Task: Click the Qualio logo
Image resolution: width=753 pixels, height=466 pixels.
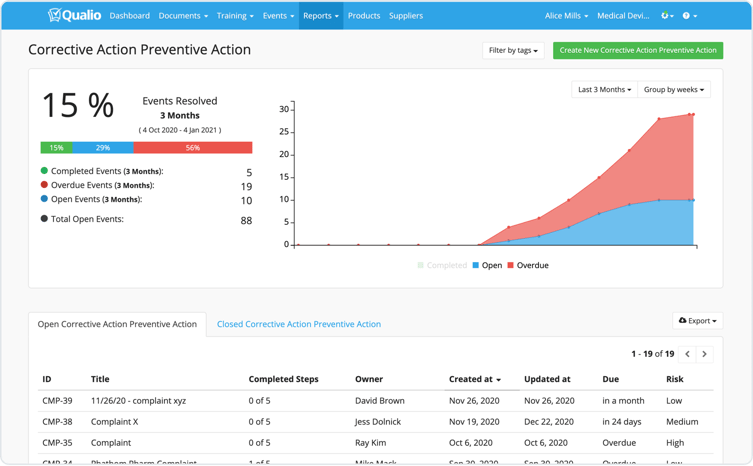Action: coord(74,15)
